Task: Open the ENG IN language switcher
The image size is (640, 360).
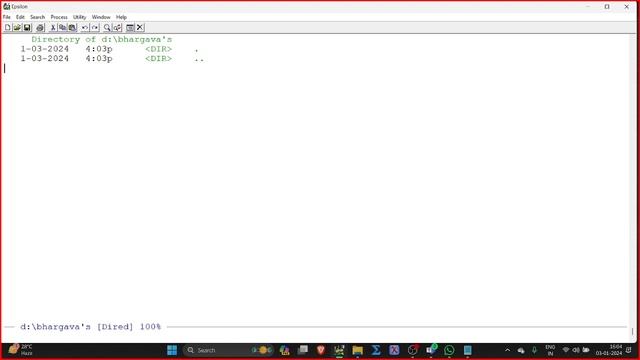Action: pos(550,350)
